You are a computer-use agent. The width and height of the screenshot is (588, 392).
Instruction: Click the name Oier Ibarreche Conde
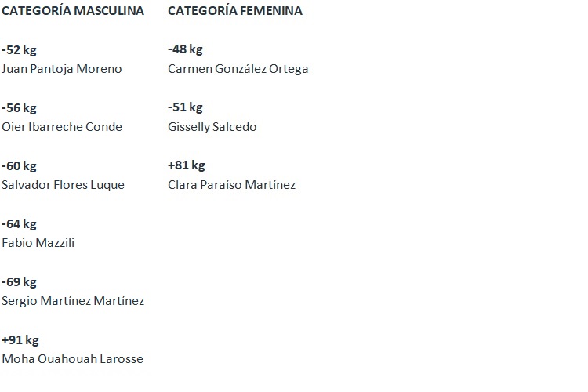62,126
